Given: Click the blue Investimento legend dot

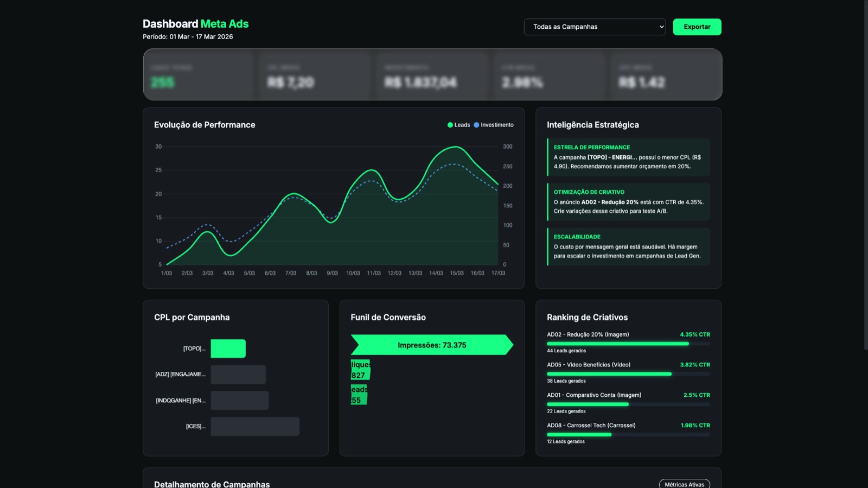Looking at the screenshot, I should pos(476,125).
